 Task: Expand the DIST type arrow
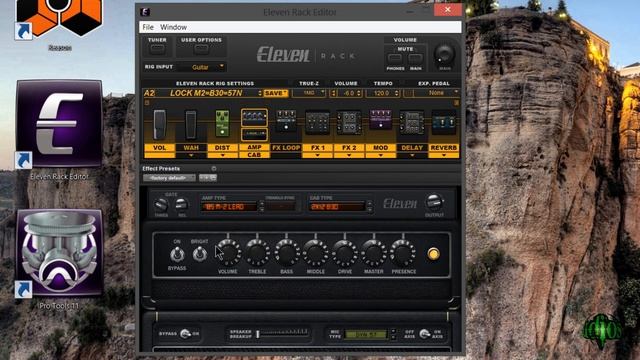pos(222,155)
